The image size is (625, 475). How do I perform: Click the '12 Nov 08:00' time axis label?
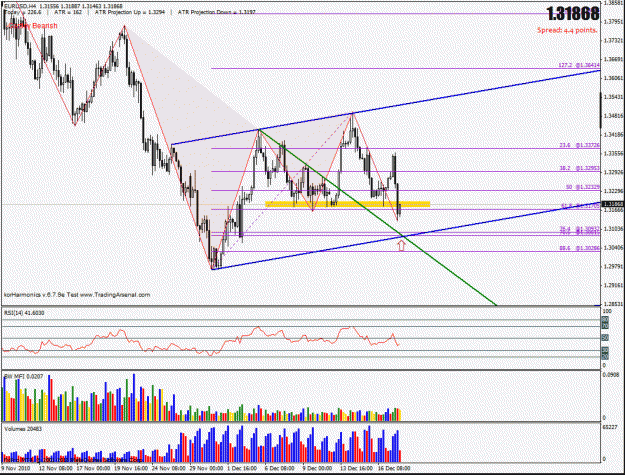point(55,468)
